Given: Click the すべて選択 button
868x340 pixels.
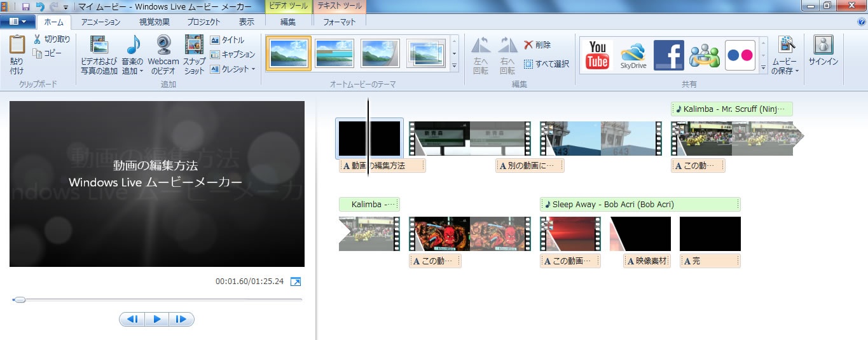Looking at the screenshot, I should (546, 64).
